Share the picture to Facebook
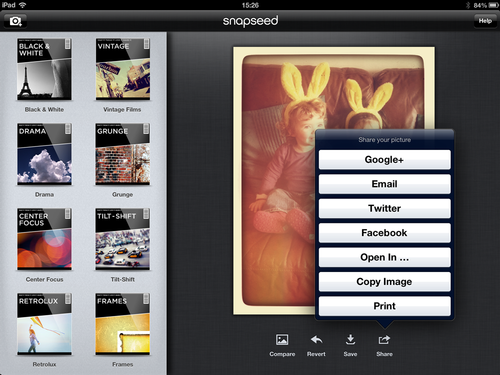Image resolution: width=500 pixels, height=375 pixels. click(385, 233)
